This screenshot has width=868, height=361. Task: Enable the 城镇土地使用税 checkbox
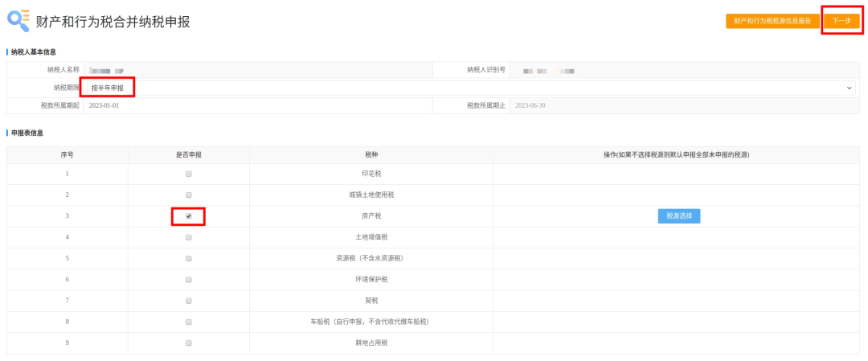pos(189,195)
